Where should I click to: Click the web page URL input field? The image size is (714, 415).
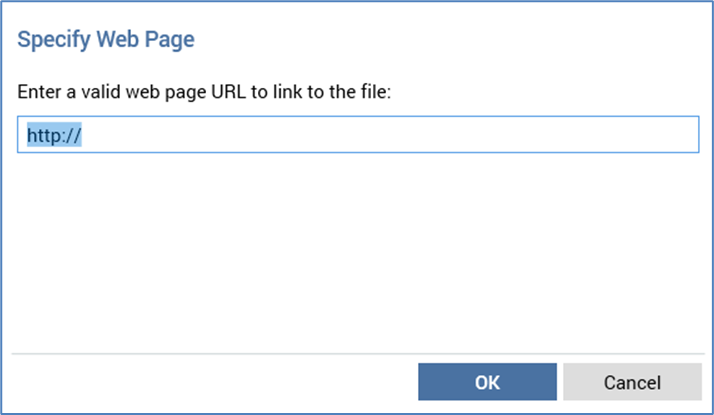click(358, 135)
